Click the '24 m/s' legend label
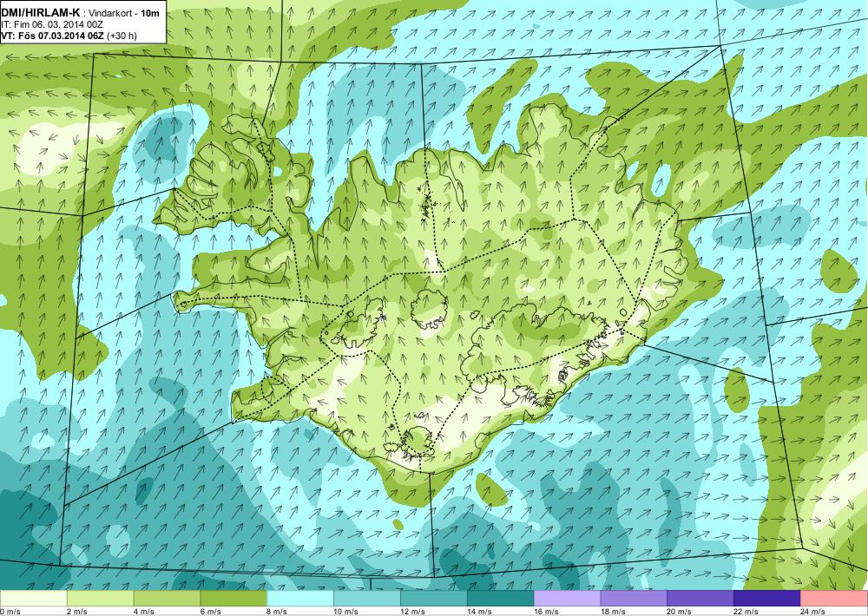The width and height of the screenshot is (868, 616). (812, 612)
